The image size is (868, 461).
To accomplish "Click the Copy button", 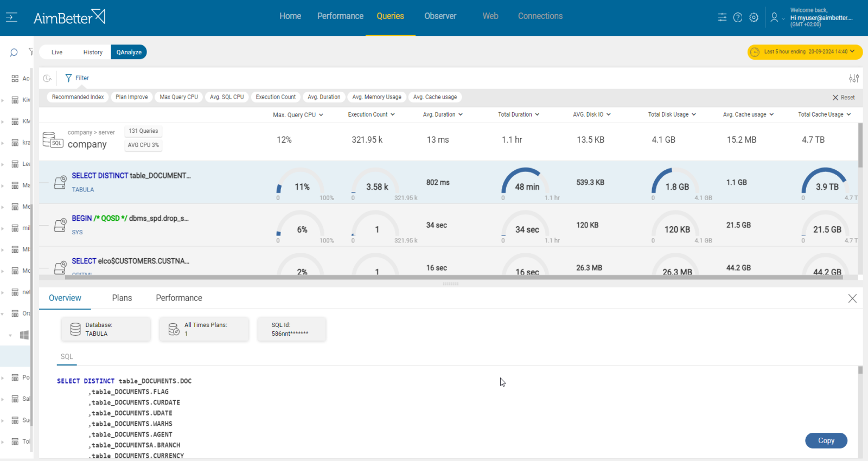I will 826,441.
